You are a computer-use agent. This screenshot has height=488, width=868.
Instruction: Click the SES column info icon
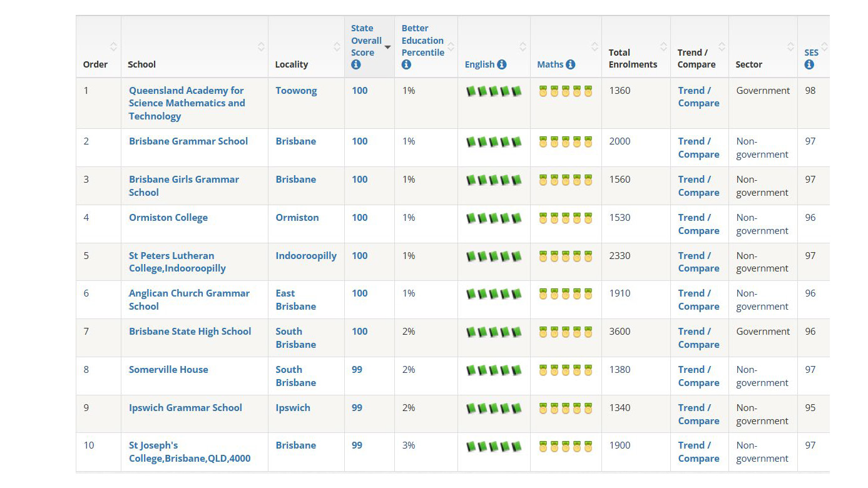(809, 65)
